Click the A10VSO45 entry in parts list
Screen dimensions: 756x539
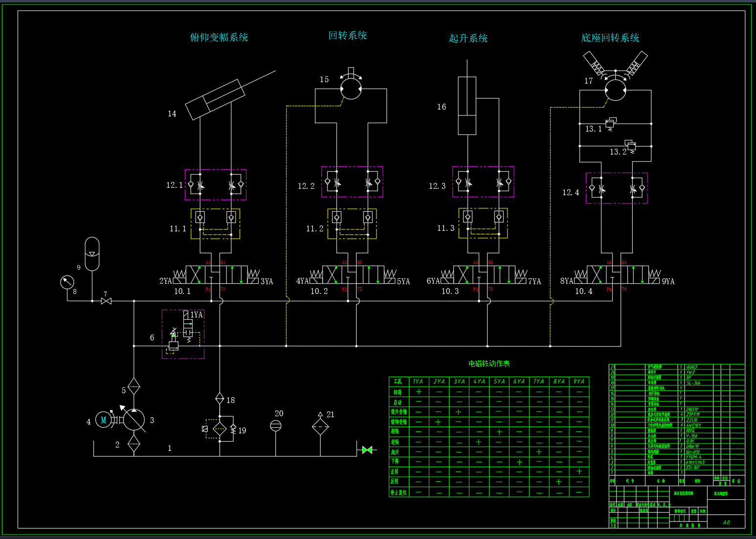(x=695, y=462)
